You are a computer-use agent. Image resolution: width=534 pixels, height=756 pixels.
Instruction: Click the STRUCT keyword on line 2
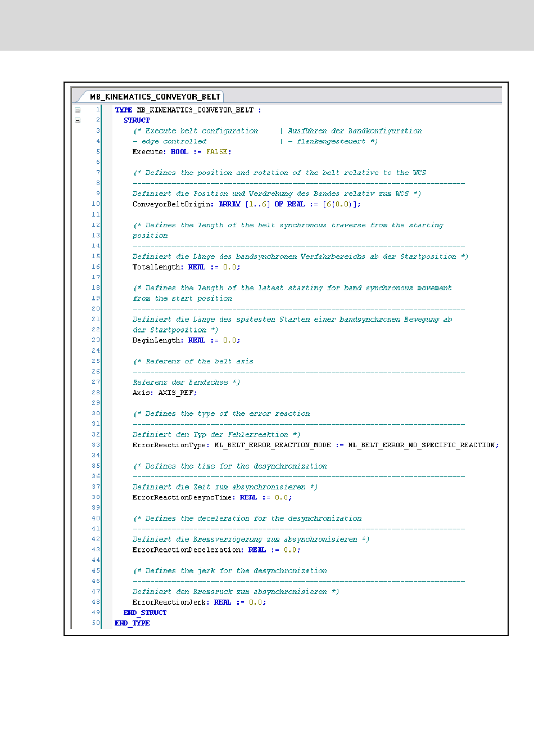click(x=137, y=120)
